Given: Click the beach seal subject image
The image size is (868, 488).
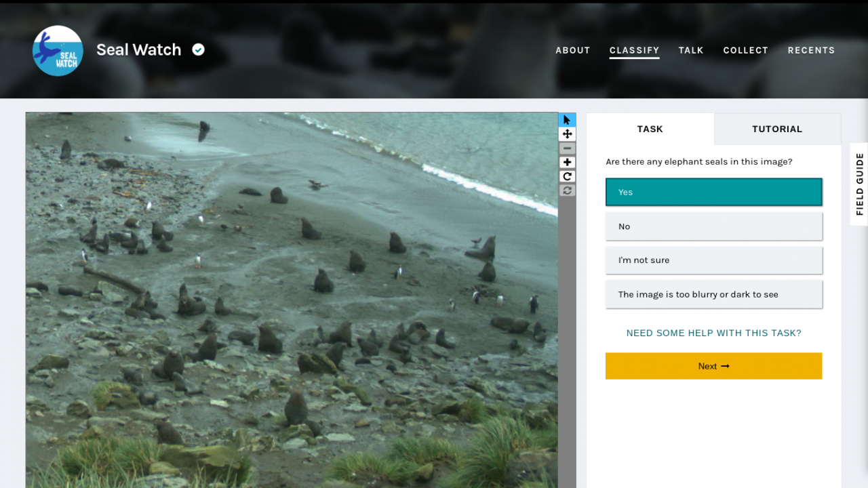Looking at the screenshot, I should click(292, 300).
